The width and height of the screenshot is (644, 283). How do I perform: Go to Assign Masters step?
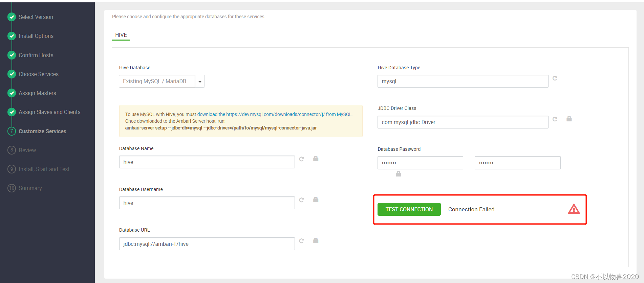coord(37,93)
